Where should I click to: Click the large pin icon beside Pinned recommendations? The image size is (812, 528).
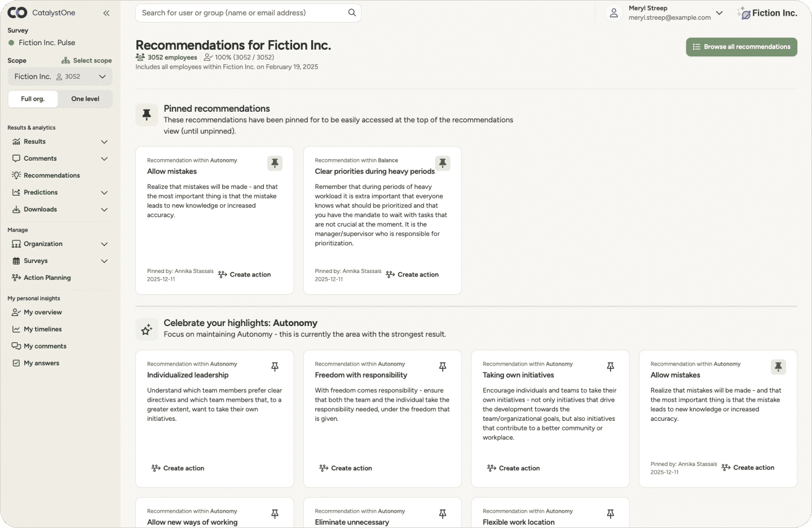[x=147, y=115]
